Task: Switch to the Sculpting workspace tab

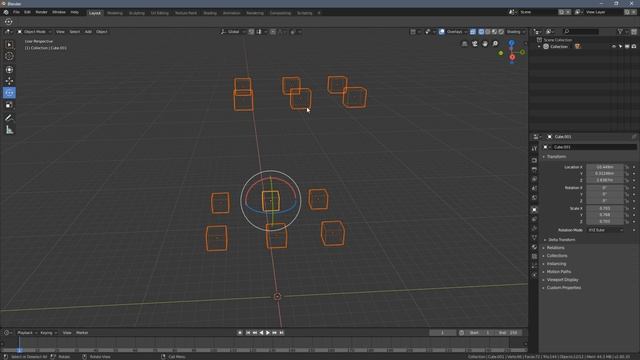Action: pyautogui.click(x=137, y=13)
